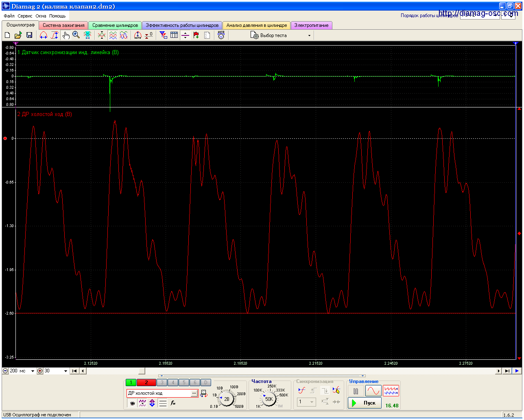Jump to recording start button
Image resolution: width=524 pixels, height=420 pixels.
[74, 371]
